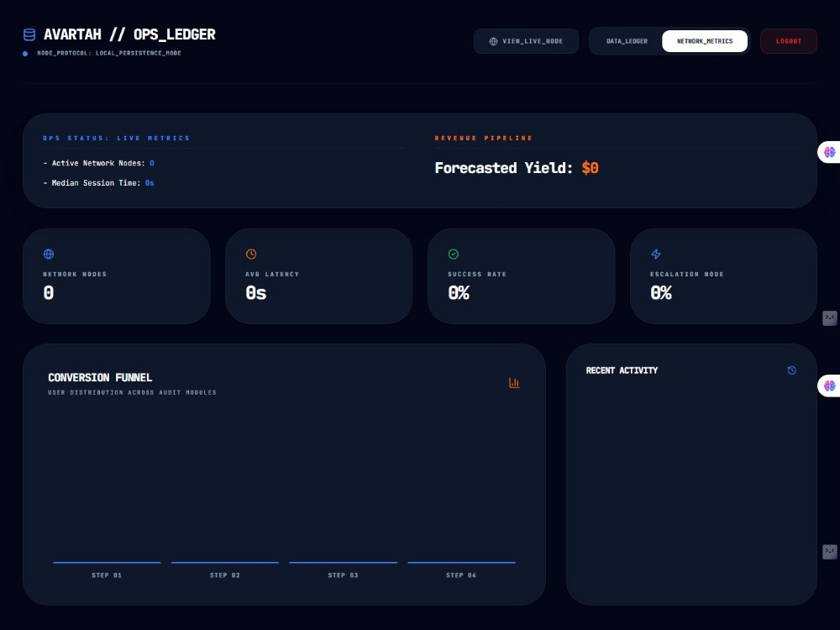The image size is (840, 630).
Task: Click the Forecasted Yield $0 amount
Action: (x=590, y=168)
